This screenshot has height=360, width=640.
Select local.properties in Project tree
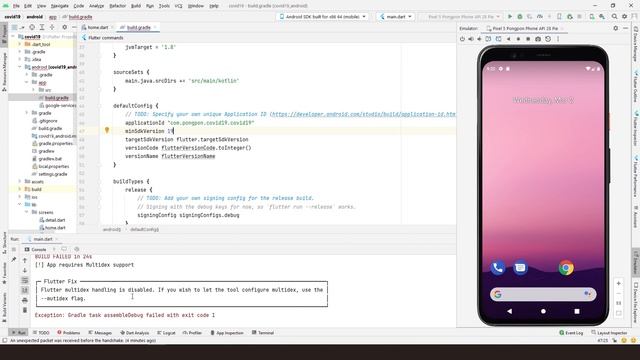click(x=50, y=167)
